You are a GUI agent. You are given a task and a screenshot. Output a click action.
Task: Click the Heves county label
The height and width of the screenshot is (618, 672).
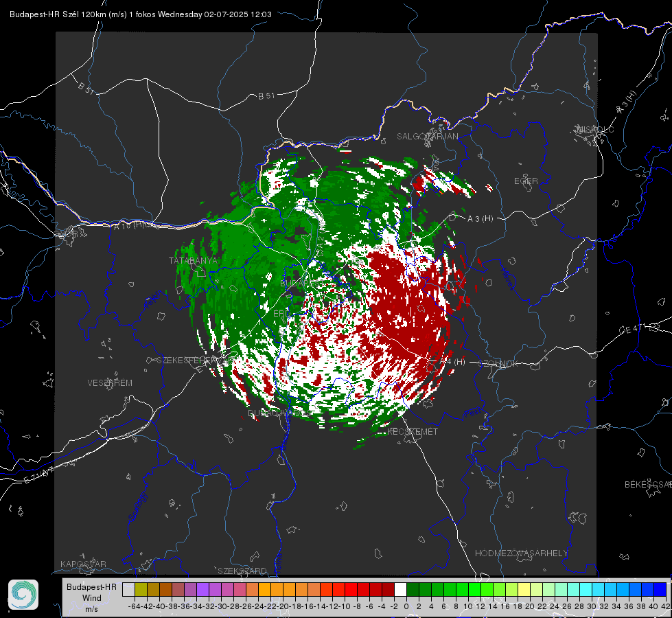(507, 279)
